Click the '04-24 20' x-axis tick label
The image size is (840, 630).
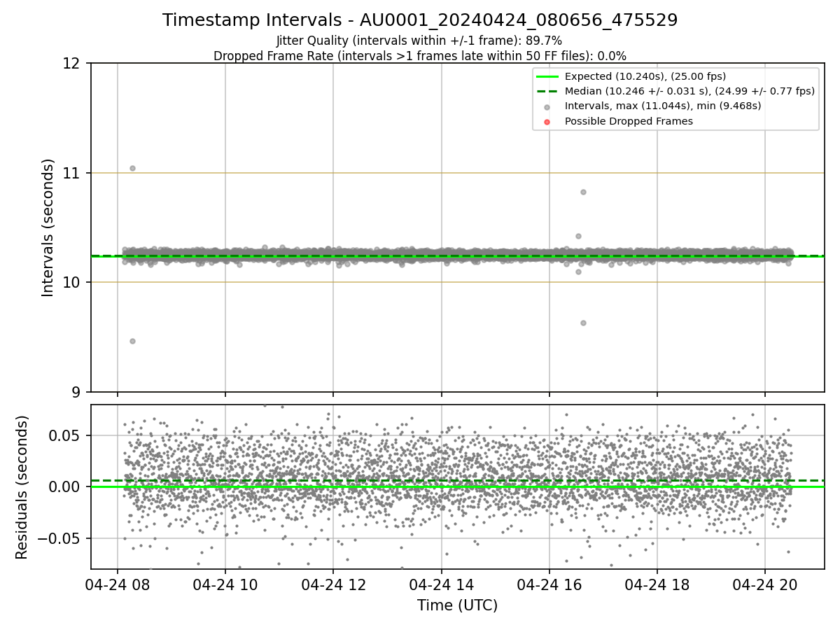[764, 584]
